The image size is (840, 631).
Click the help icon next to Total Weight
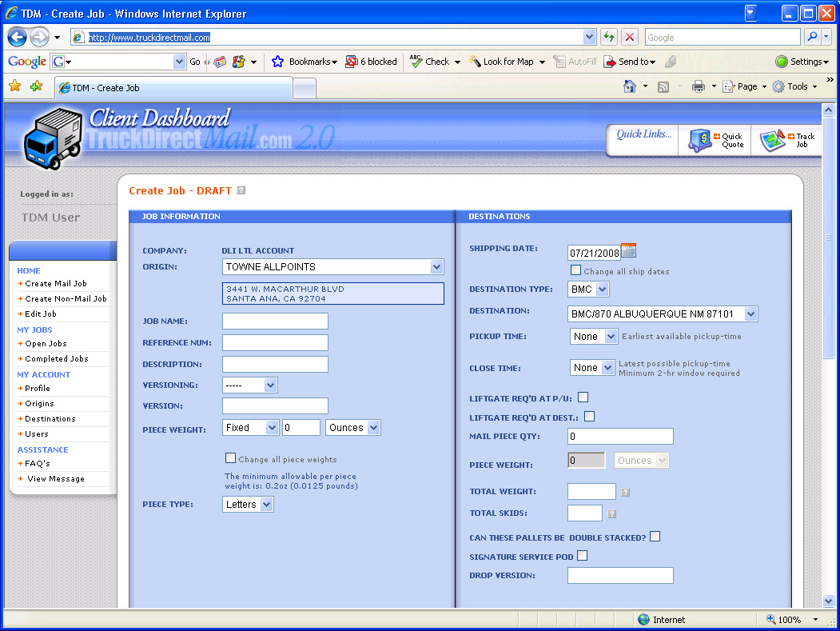click(x=626, y=493)
